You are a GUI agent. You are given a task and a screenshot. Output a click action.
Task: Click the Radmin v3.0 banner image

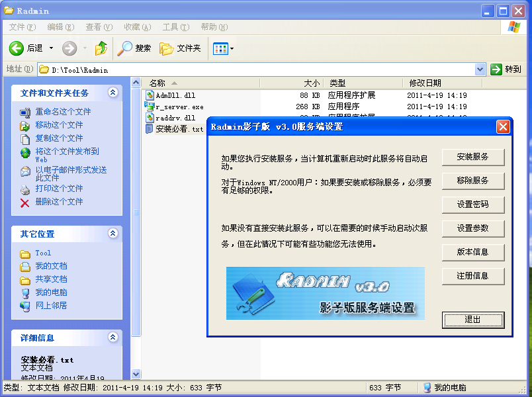click(x=326, y=293)
